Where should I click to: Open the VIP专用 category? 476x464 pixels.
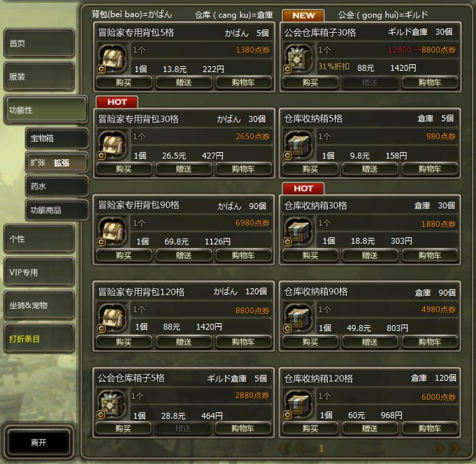pos(39,272)
